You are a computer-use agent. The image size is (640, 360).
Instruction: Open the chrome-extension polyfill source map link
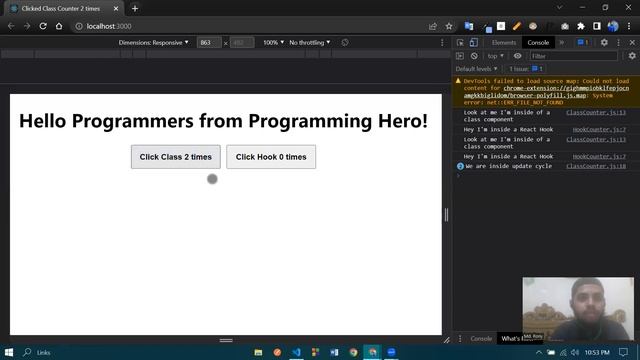click(546, 92)
